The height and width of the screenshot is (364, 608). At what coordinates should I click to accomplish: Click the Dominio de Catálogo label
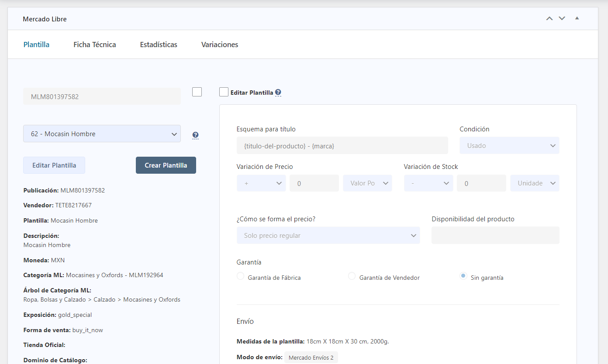pyautogui.click(x=55, y=360)
